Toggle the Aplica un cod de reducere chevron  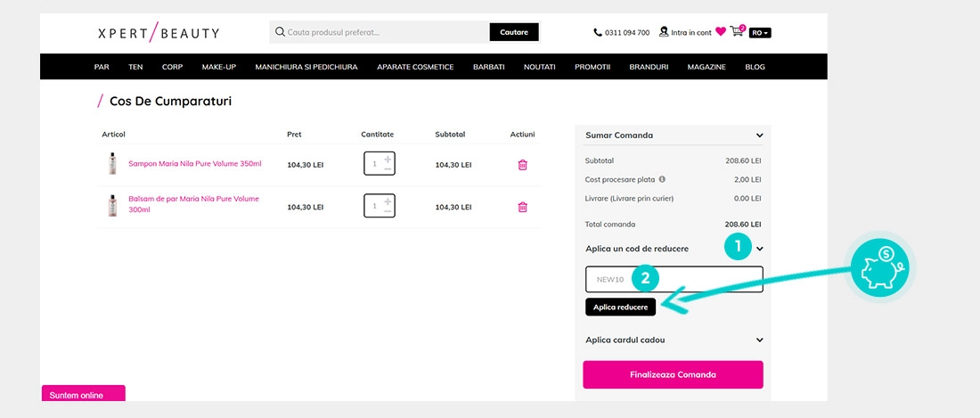(759, 249)
